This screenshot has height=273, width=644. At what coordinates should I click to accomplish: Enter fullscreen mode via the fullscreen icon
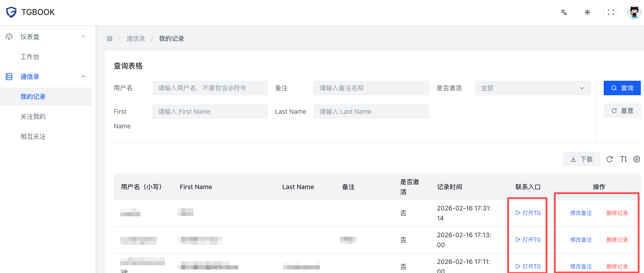coord(611,12)
